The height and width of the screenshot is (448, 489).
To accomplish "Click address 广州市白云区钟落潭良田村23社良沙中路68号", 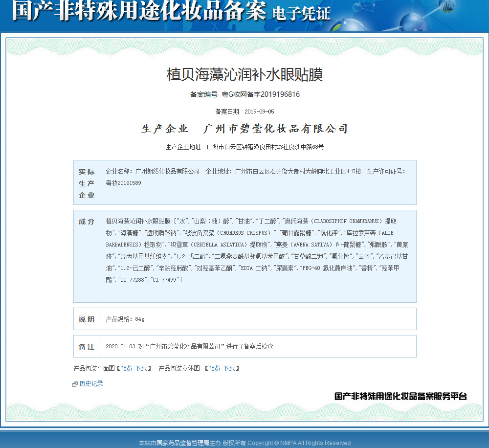I will point(265,147).
